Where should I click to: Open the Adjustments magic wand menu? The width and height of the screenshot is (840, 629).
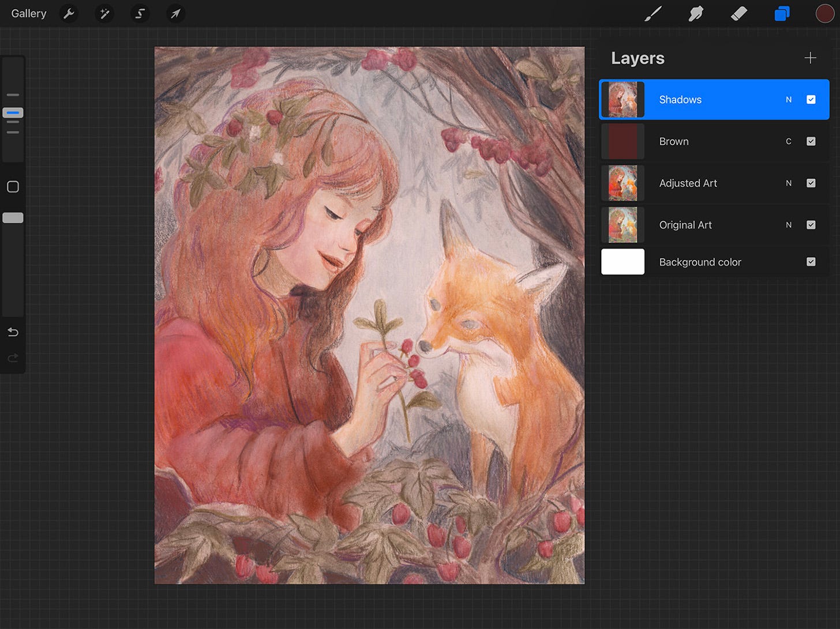click(104, 13)
